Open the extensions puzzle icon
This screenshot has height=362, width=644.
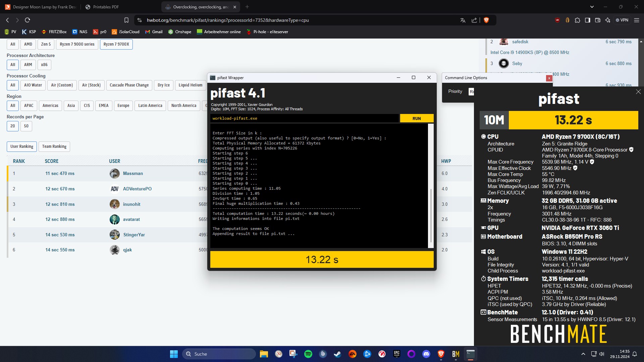pos(577,20)
